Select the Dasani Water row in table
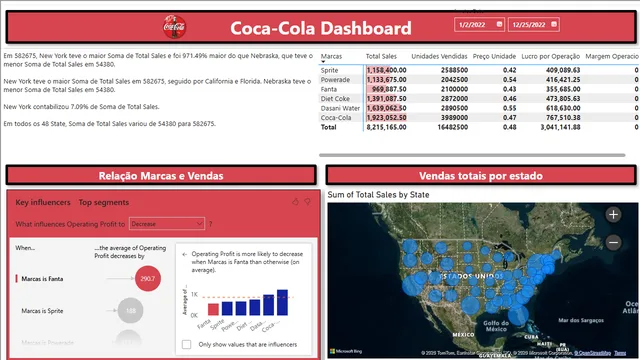The image size is (640, 360). tap(340, 108)
